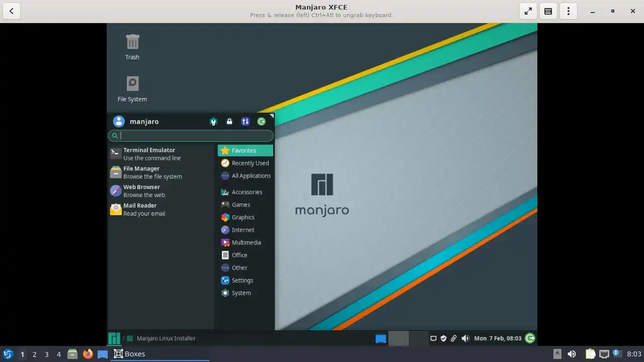Open the File System desktop icon
Image resolution: width=644 pixels, height=362 pixels.
click(132, 89)
